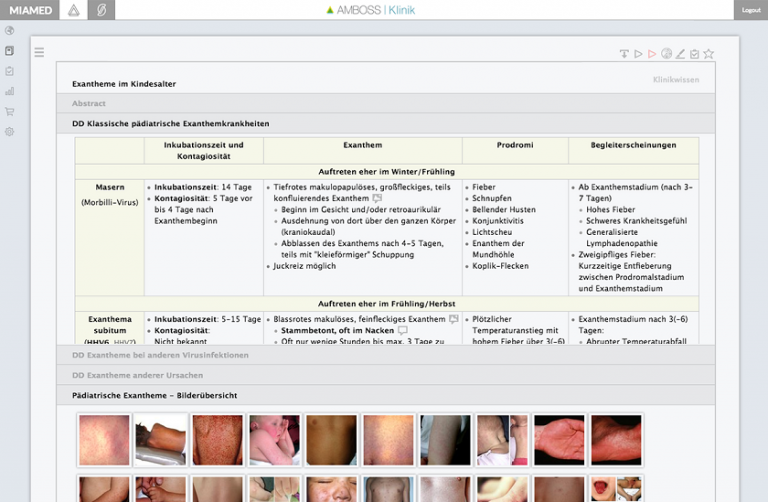768x502 pixels.
Task: Click the pencil edit notes icon
Action: point(681,54)
